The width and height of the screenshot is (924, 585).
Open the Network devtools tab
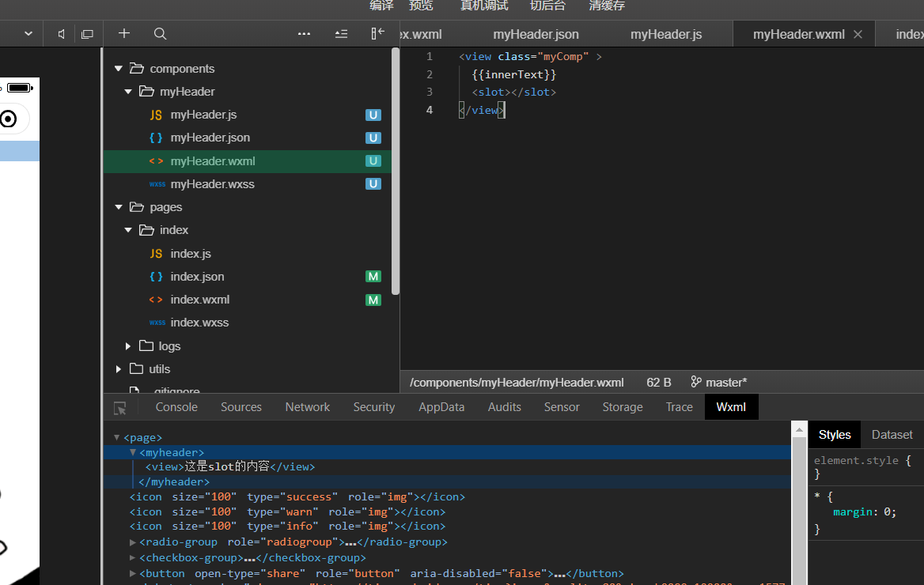(308, 407)
